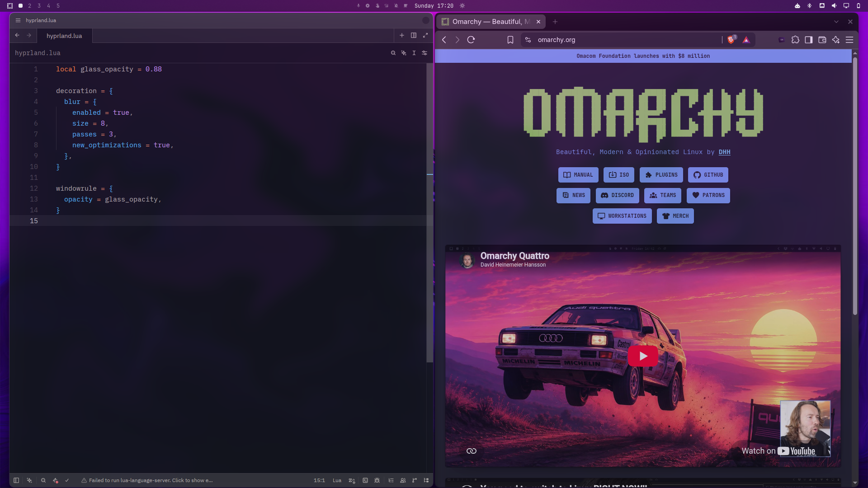The width and height of the screenshot is (868, 488).
Task: Change language mode from Lua
Action: (x=337, y=480)
